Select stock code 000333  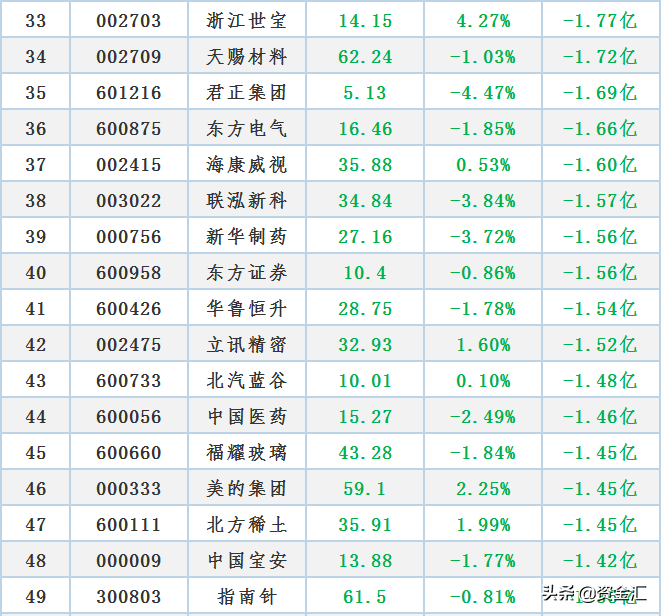click(129, 489)
